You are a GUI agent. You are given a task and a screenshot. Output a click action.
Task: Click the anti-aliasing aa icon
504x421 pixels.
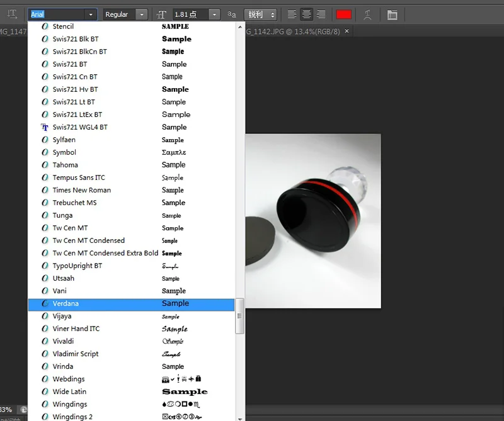pos(231,14)
